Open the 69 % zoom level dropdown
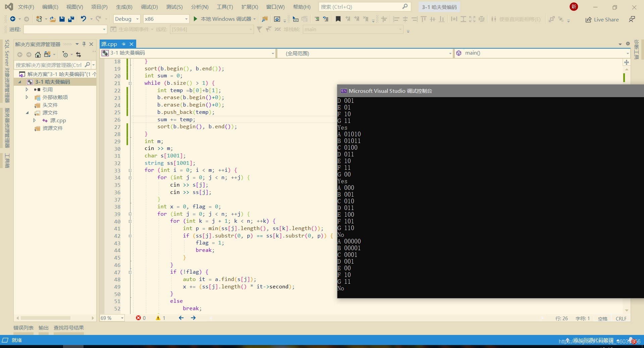This screenshot has width=644, height=348. [x=112, y=318]
